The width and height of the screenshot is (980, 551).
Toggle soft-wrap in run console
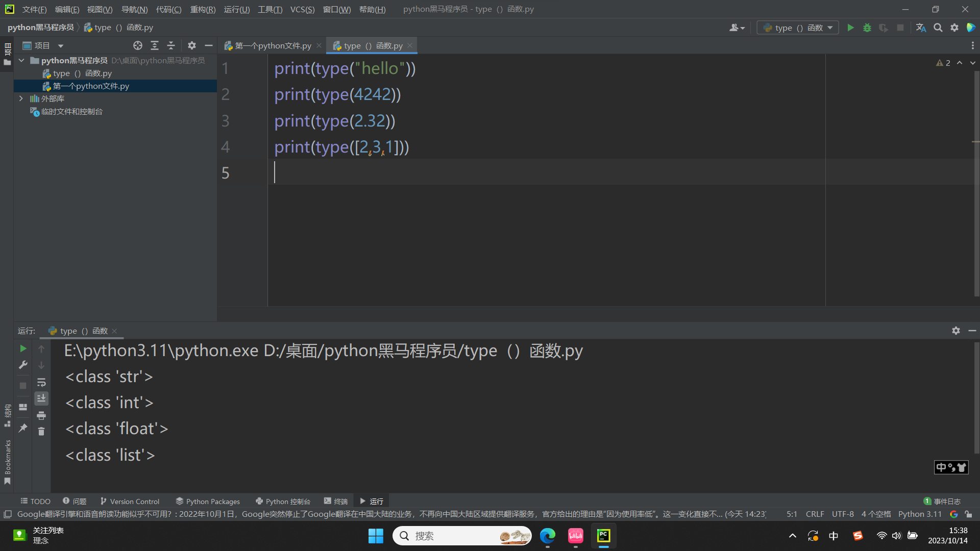pyautogui.click(x=41, y=382)
